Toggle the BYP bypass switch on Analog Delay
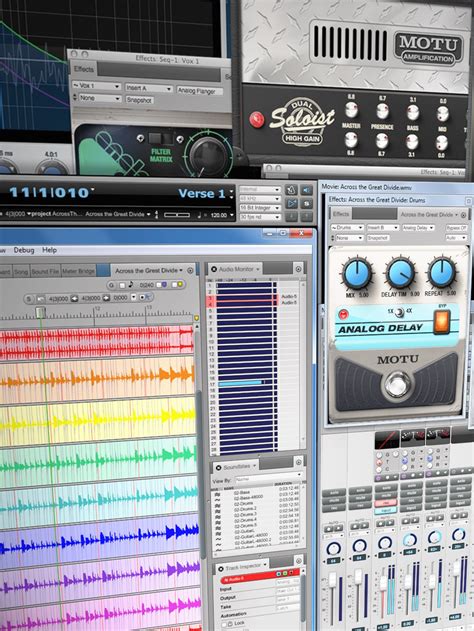Image resolution: width=474 pixels, height=631 pixels. 441,322
